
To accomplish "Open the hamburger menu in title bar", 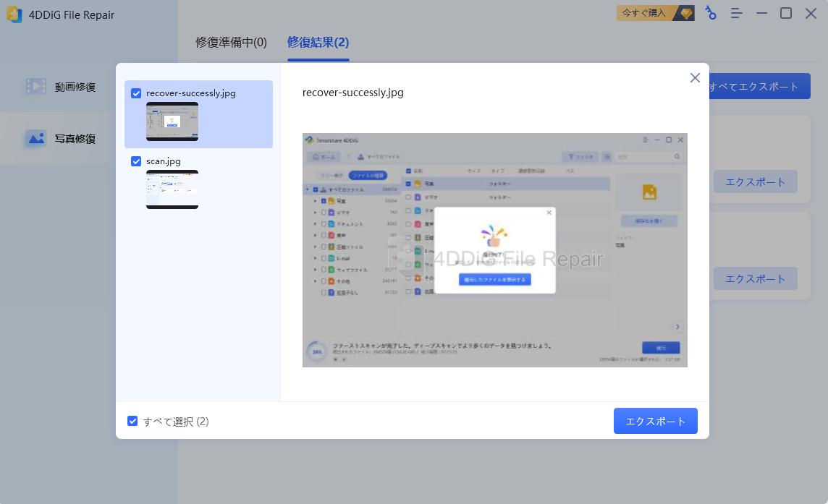I will pyautogui.click(x=735, y=13).
